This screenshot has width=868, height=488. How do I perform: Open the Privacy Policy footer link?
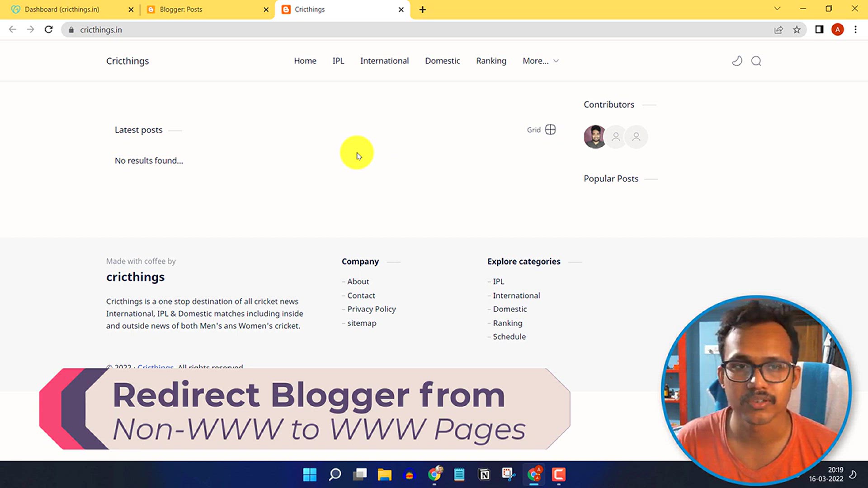pos(372,309)
